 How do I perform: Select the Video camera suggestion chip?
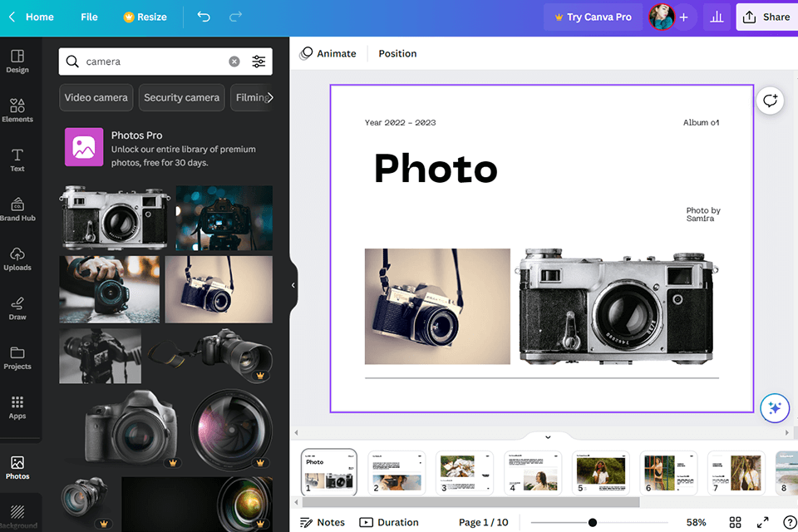tap(96, 97)
